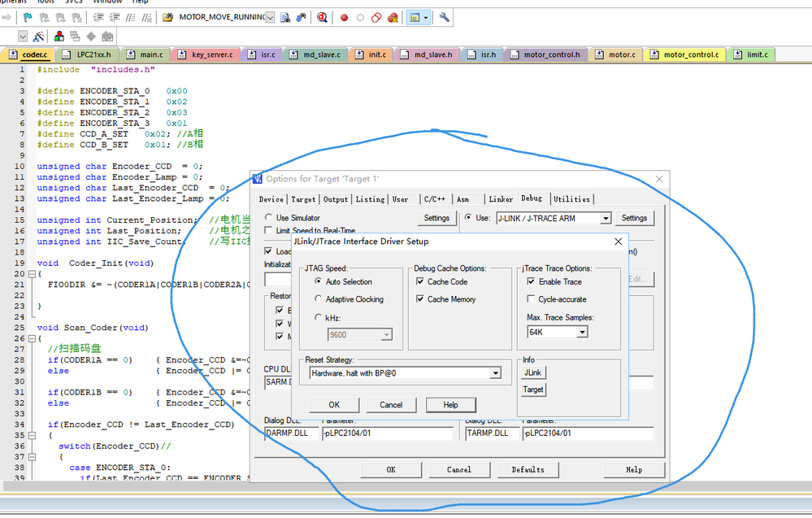Image resolution: width=812 pixels, height=518 pixels.
Task: Insert breakpoint with solid red circle icon
Action: [344, 18]
